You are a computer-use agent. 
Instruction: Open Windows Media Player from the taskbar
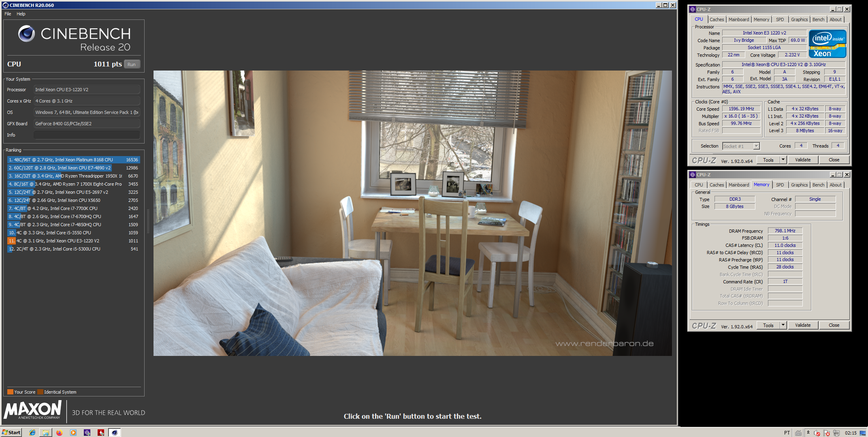(73, 433)
